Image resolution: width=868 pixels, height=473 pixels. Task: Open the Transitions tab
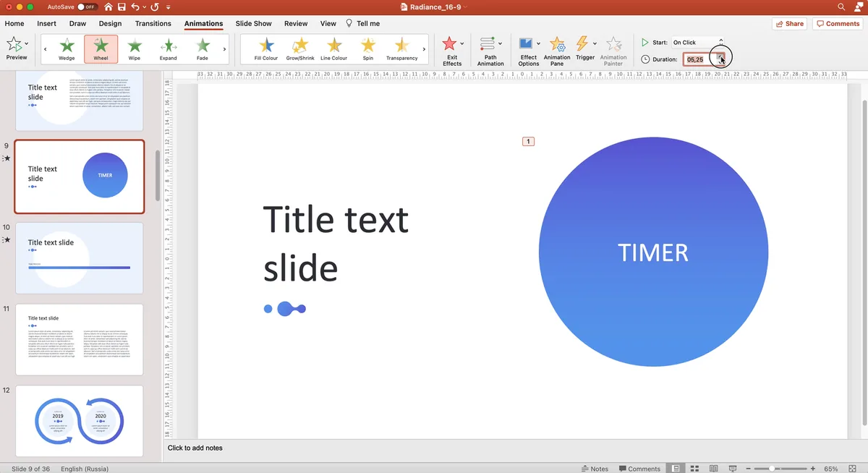click(153, 23)
